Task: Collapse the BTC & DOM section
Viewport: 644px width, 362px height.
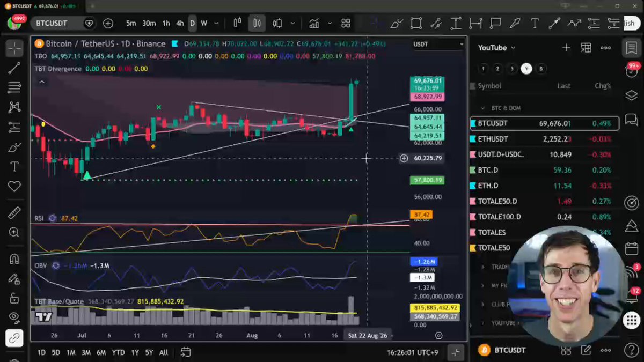Action: pos(483,108)
